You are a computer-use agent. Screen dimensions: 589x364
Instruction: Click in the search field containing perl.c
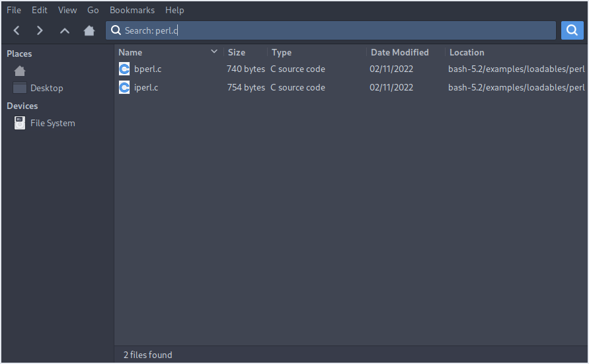coord(331,30)
